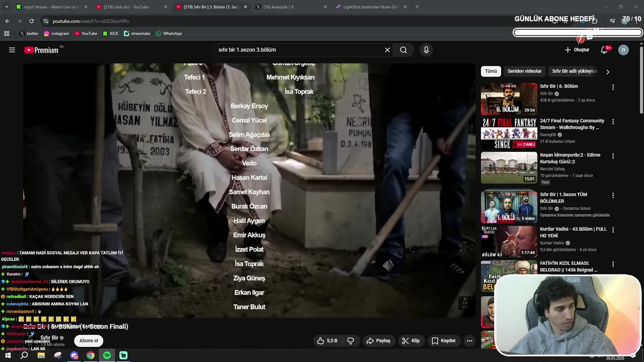
Task: Open the YouTube hamburger guide menu
Action: [12, 50]
